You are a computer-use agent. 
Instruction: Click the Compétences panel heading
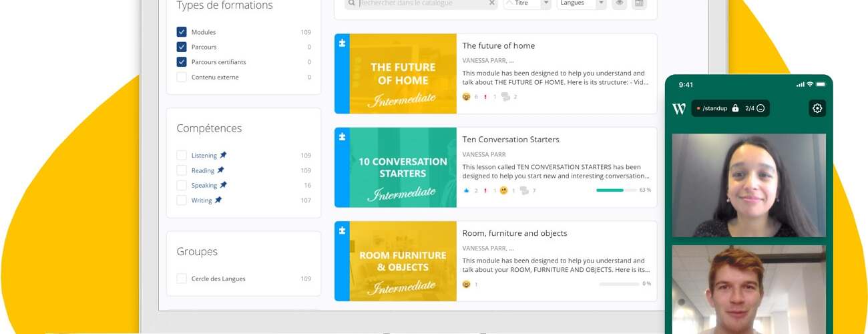(209, 128)
